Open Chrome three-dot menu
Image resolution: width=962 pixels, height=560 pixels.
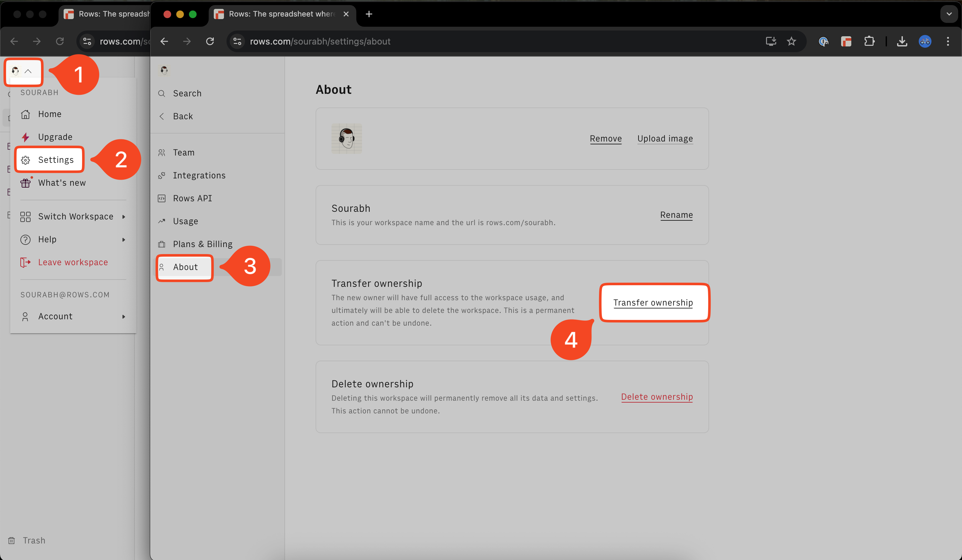[x=948, y=41]
